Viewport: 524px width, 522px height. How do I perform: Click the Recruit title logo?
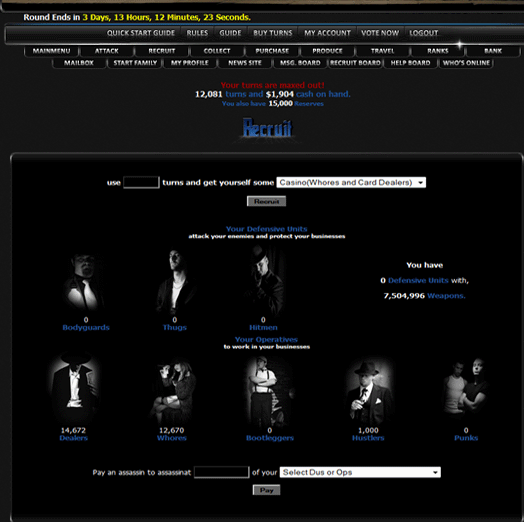[267, 128]
